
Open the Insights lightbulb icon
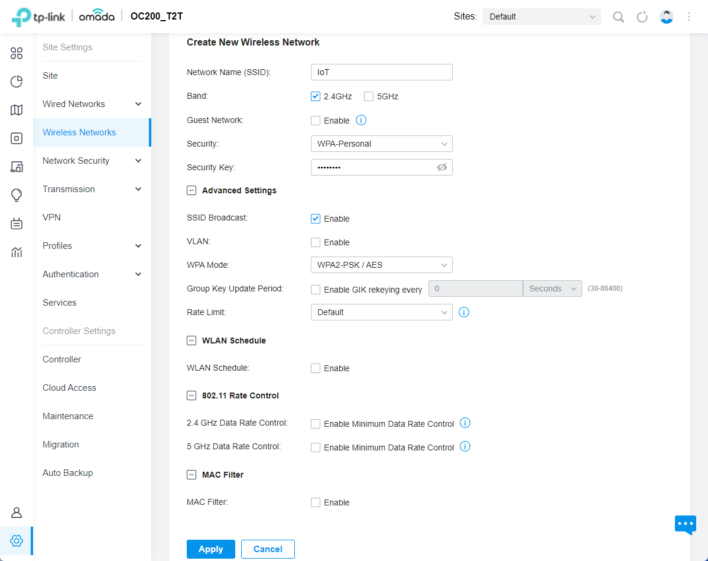click(16, 195)
